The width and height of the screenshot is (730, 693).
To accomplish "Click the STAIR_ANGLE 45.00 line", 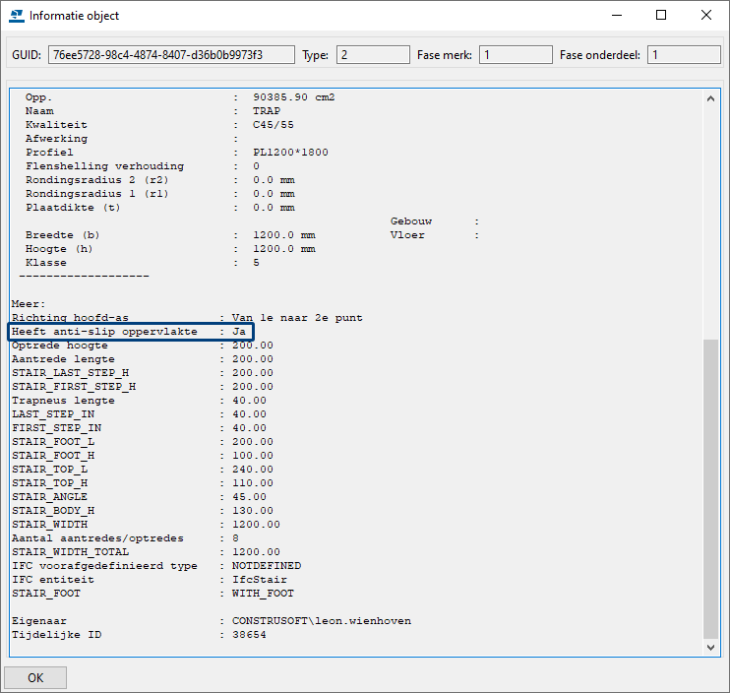I will tap(139, 496).
